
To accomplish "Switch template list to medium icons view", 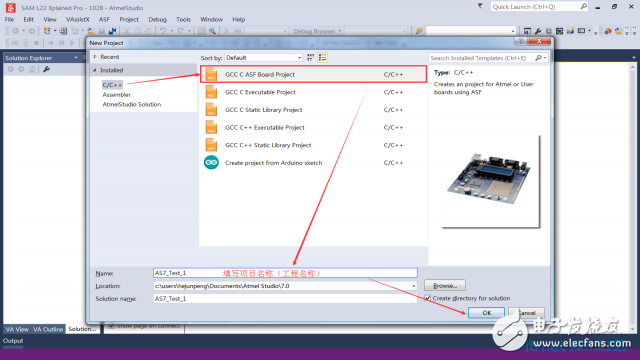I will click(x=322, y=58).
